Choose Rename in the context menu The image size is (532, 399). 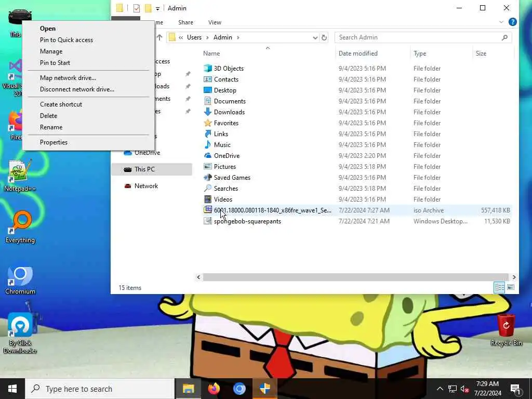click(x=89, y=127)
